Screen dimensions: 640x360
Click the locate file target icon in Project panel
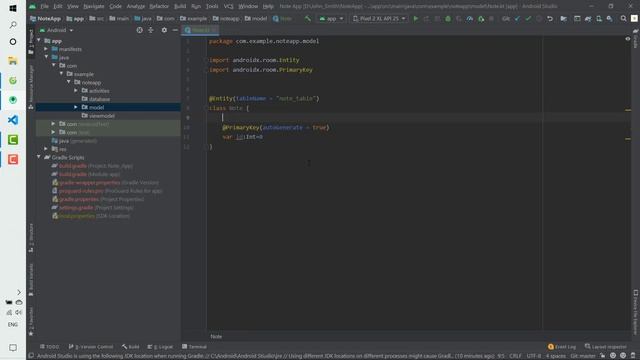(140, 30)
